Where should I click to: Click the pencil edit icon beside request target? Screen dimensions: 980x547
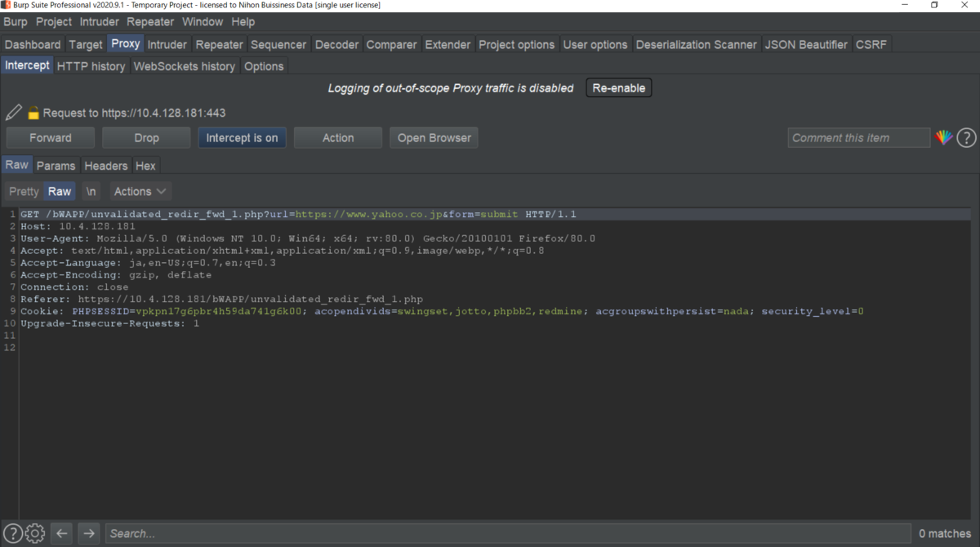[13, 113]
